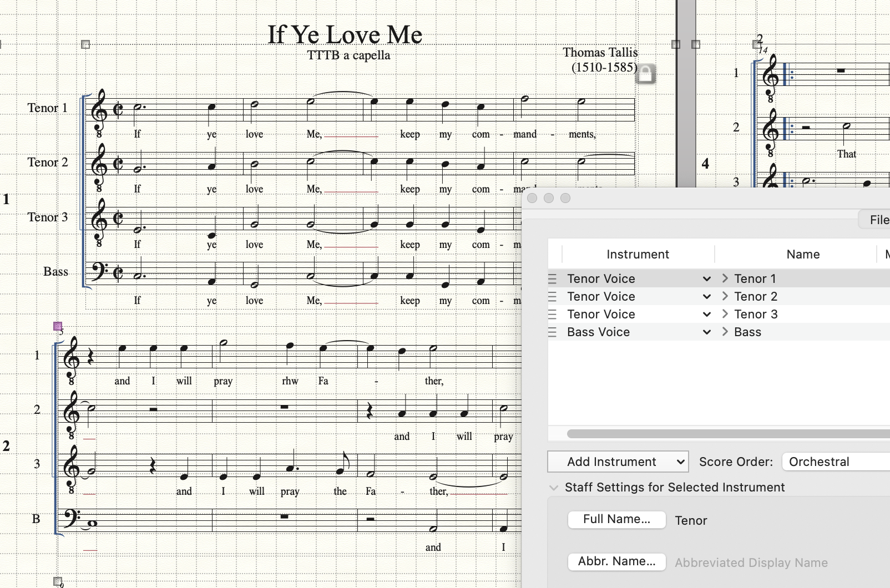Select the Tenor 3 row reorder handle
Screen dimensions: 890x588
pyautogui.click(x=552, y=315)
